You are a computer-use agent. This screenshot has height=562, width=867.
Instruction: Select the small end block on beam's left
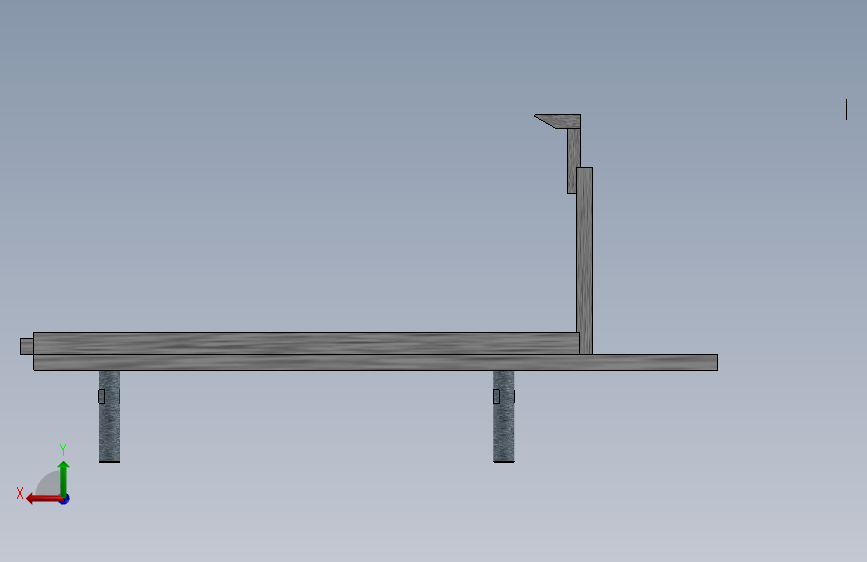(x=27, y=346)
